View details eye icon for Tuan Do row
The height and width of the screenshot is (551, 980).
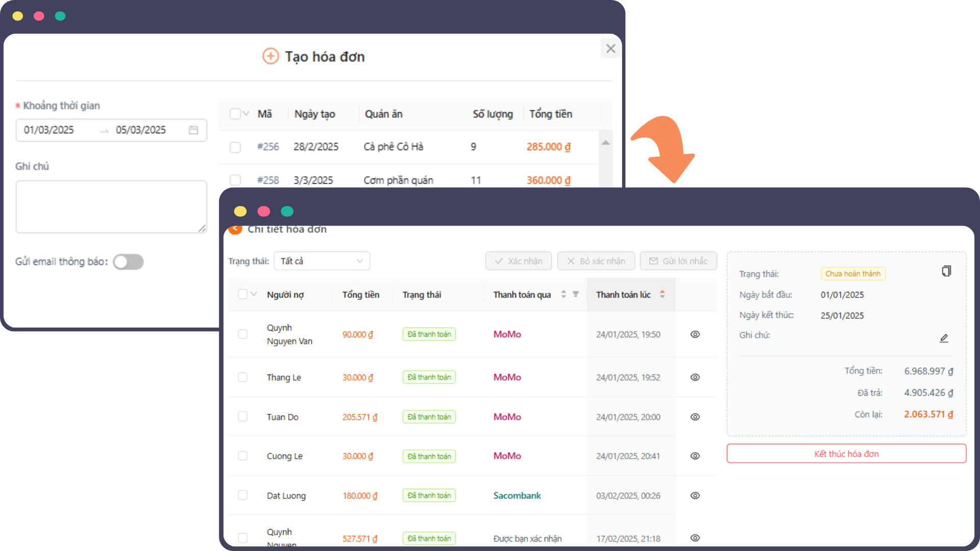click(695, 417)
